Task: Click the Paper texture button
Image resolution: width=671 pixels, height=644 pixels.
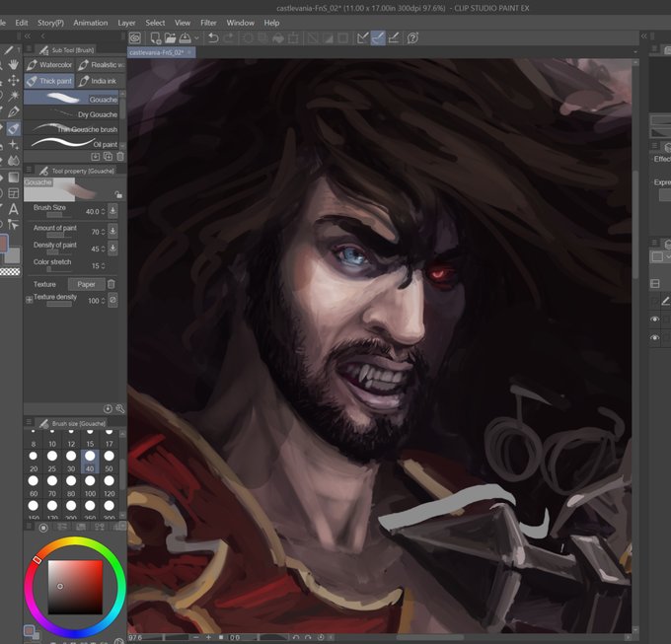Action: [86, 284]
